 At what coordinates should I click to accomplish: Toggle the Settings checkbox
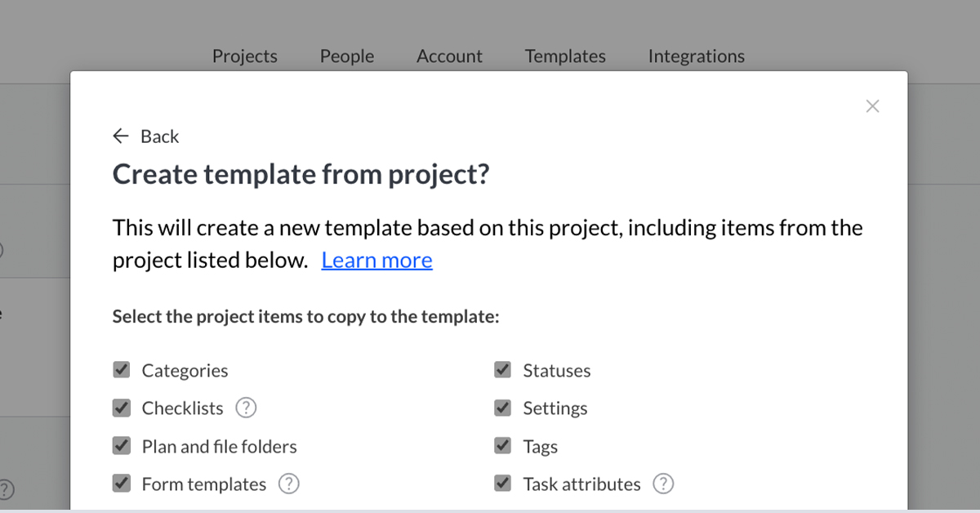(x=503, y=408)
